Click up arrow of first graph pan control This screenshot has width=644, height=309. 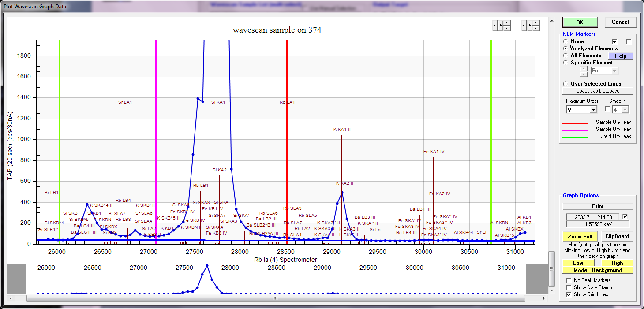pyautogui.click(x=507, y=23)
